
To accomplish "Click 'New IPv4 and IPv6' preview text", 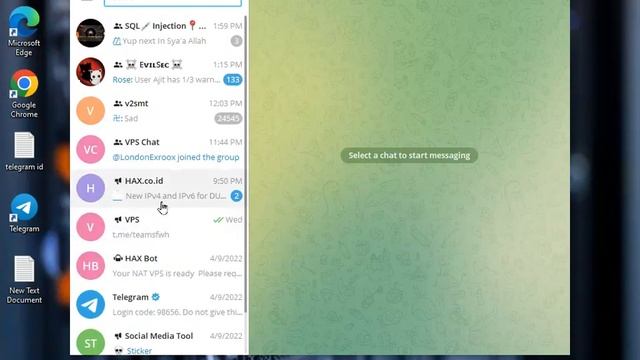I will click(176, 196).
